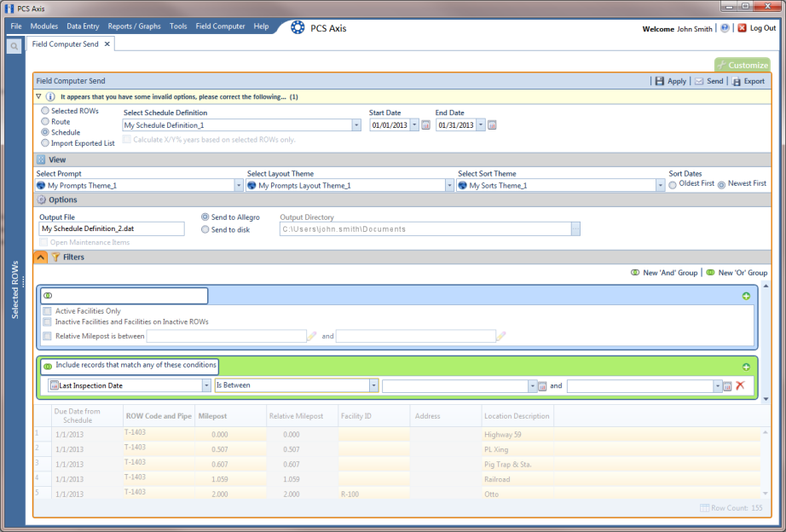Open the Select Schedule Definition dropdown
Viewport: 786px width, 532px height.
point(356,125)
